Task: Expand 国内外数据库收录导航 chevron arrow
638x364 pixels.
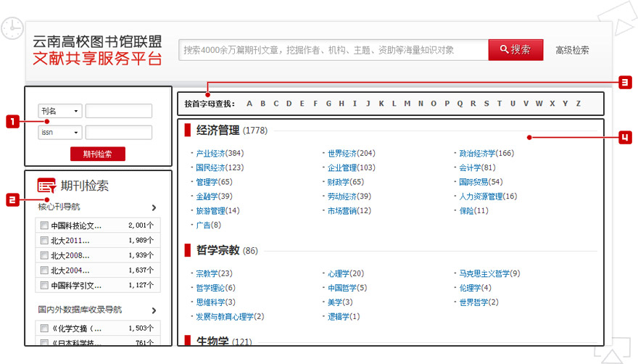Action: (154, 310)
